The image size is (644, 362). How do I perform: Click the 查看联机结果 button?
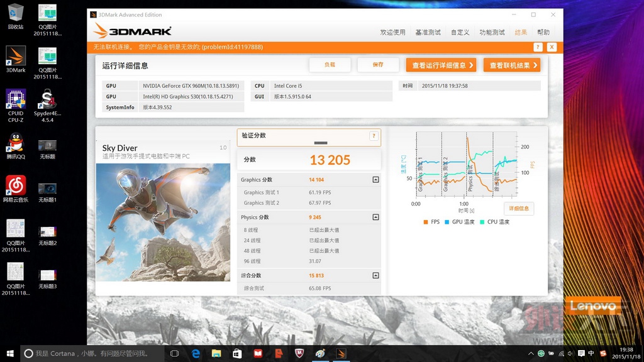pyautogui.click(x=512, y=65)
